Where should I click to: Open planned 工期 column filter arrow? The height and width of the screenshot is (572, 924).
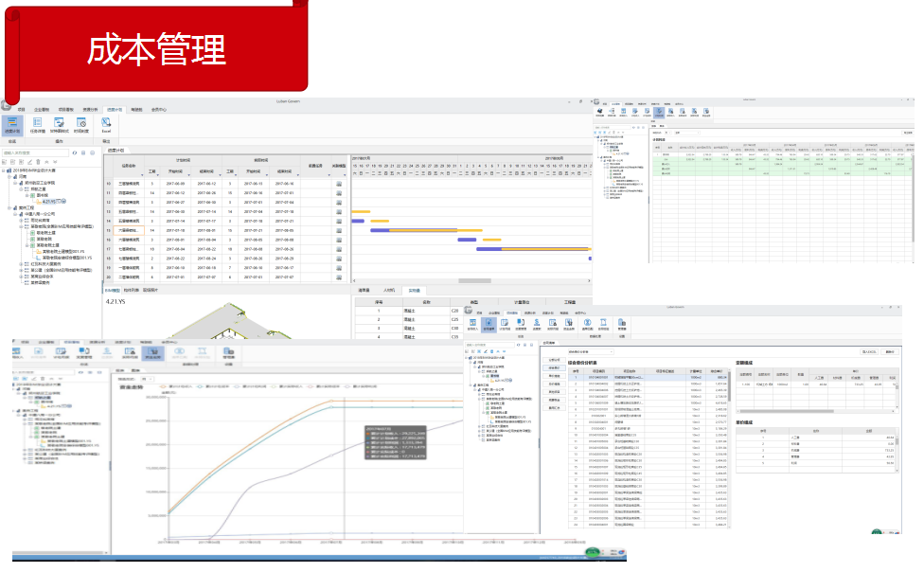click(x=158, y=175)
